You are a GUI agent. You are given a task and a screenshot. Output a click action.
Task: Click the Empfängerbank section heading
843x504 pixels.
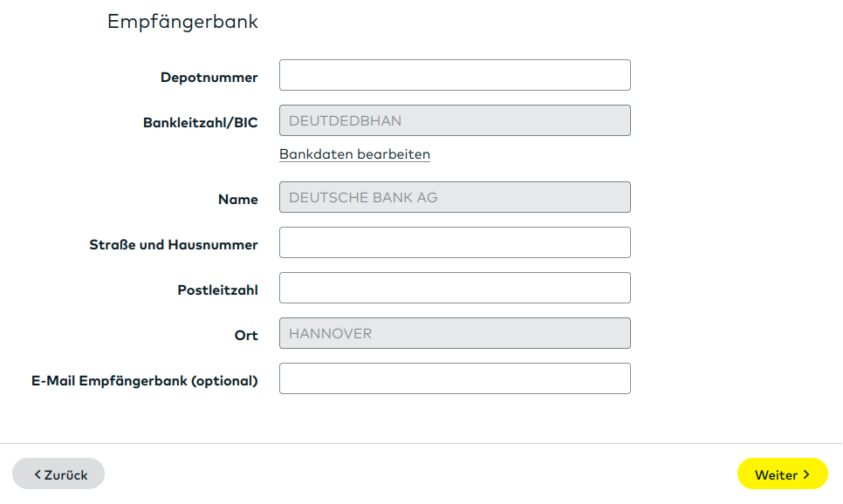182,22
